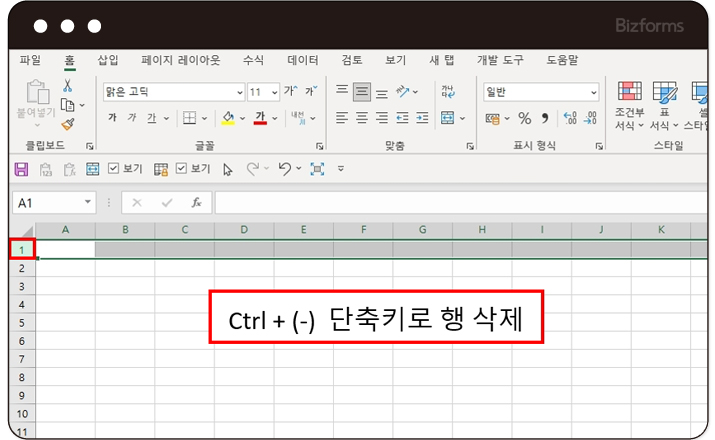
Task: Increase decimal places
Action: (x=570, y=118)
